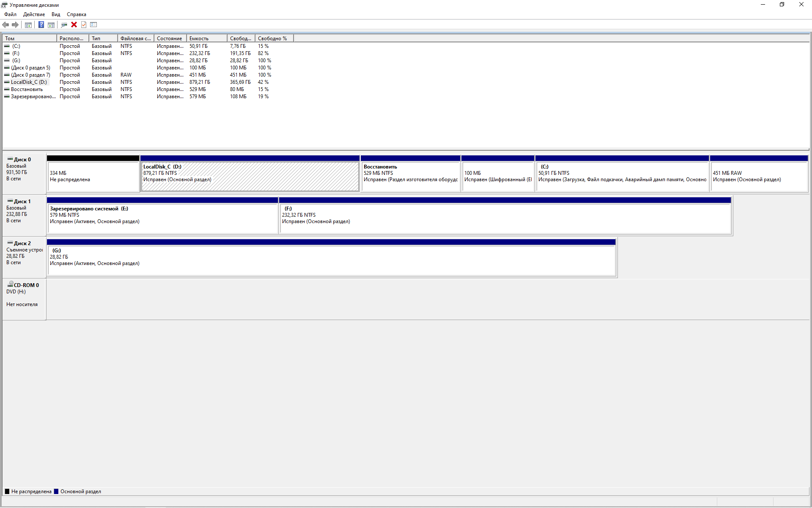The height and width of the screenshot is (508, 812).
Task: Open the Действие menu
Action: (34, 14)
